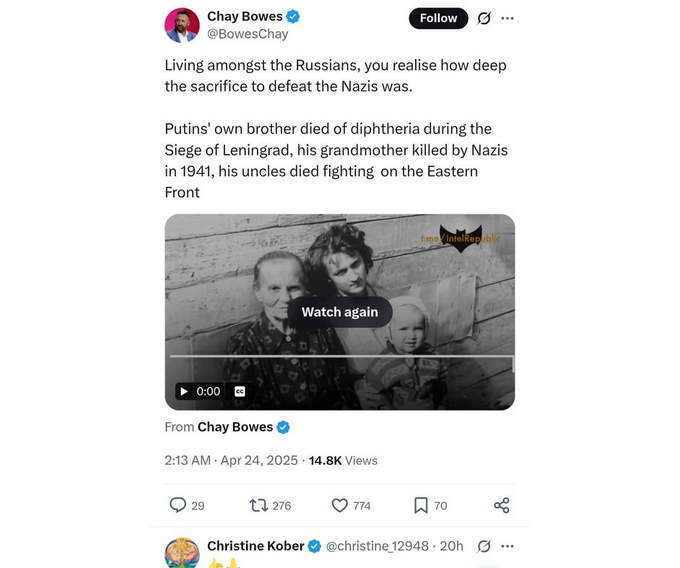The height and width of the screenshot is (568, 680).
Task: Click the Grok icon beside Follow
Action: [484, 18]
